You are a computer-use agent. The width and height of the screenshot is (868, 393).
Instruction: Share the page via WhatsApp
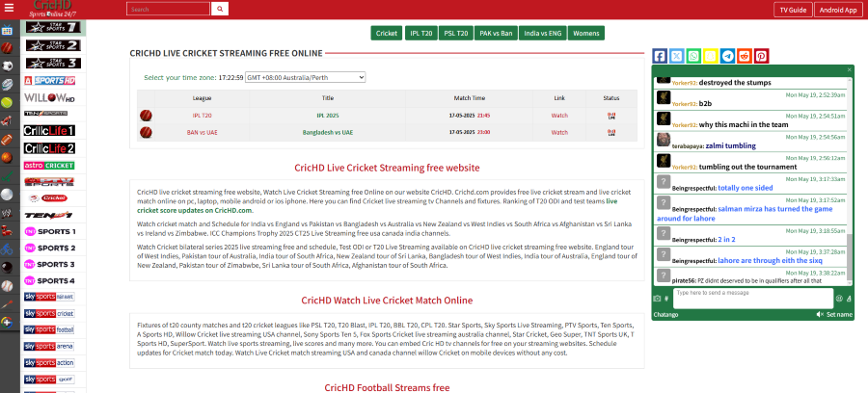pyautogui.click(x=693, y=56)
